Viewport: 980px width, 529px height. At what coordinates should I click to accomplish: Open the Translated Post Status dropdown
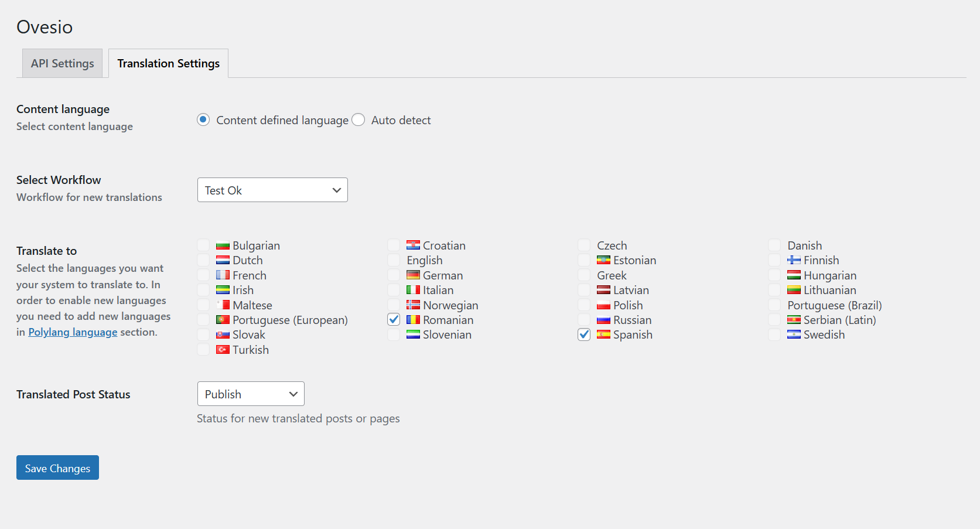[x=251, y=394]
